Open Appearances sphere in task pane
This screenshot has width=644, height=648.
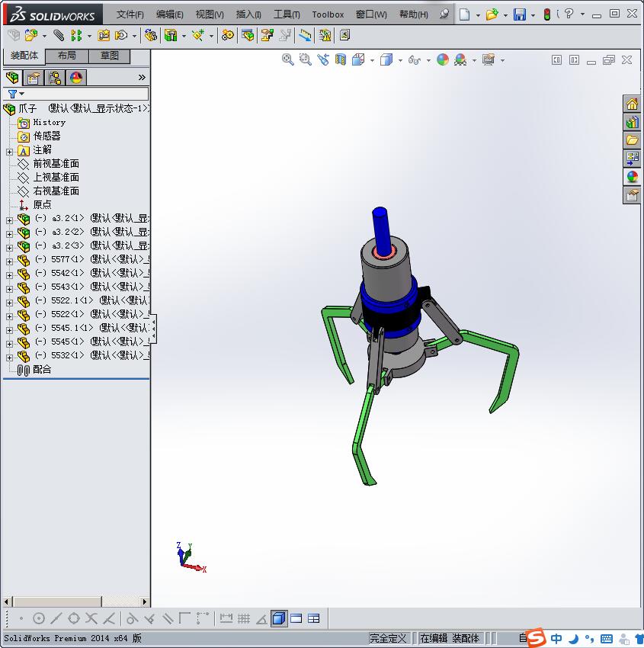(x=632, y=176)
